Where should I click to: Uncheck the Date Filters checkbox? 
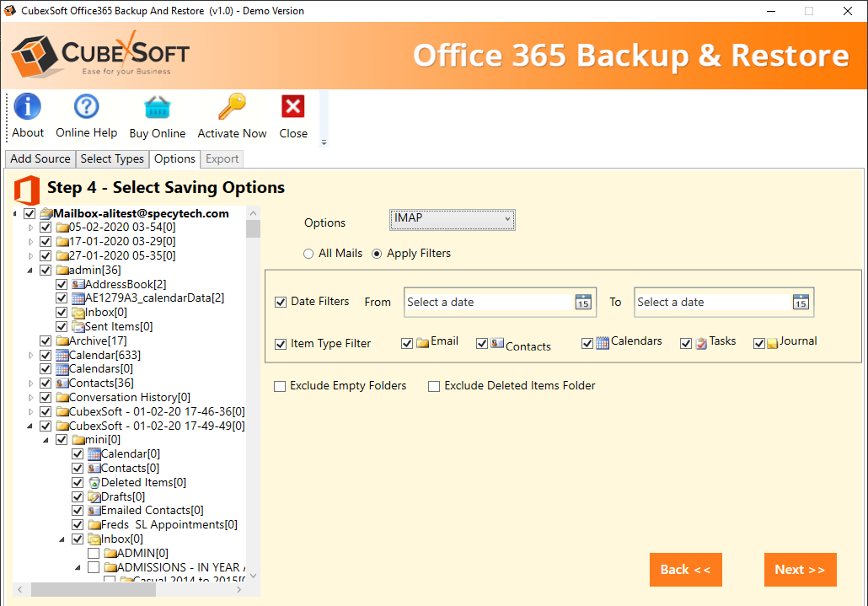tap(281, 303)
